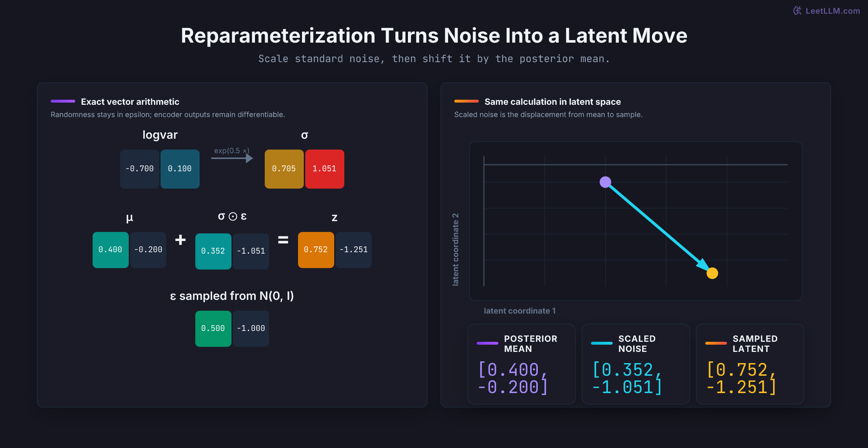Select the z value 0.752 orange cell
The width and height of the screenshot is (868, 448).
point(316,250)
